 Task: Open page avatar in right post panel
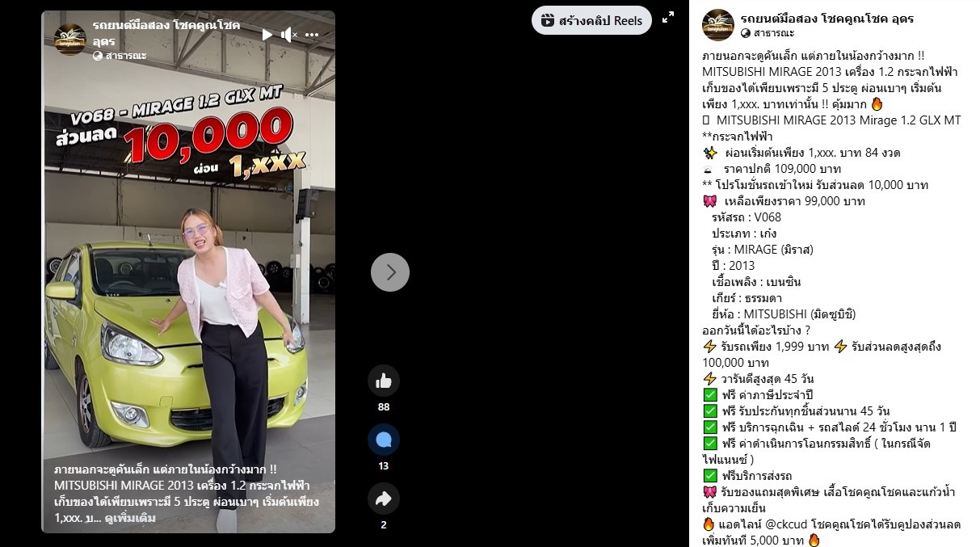coord(718,25)
